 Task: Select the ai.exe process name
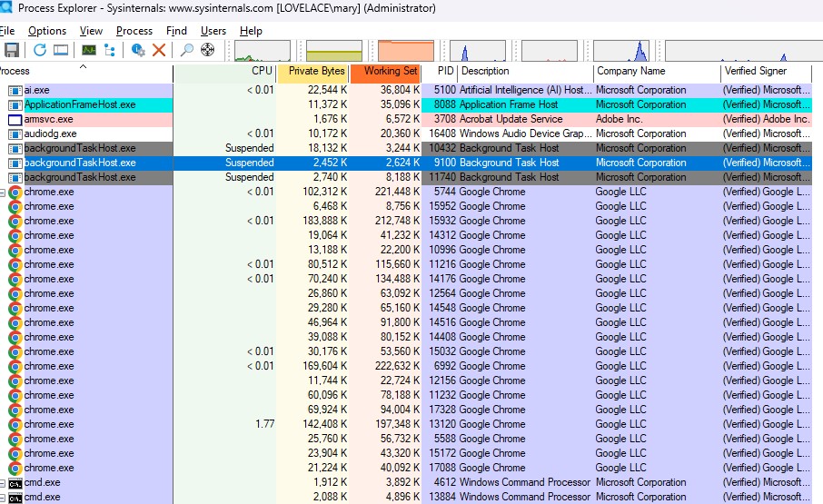tap(36, 90)
